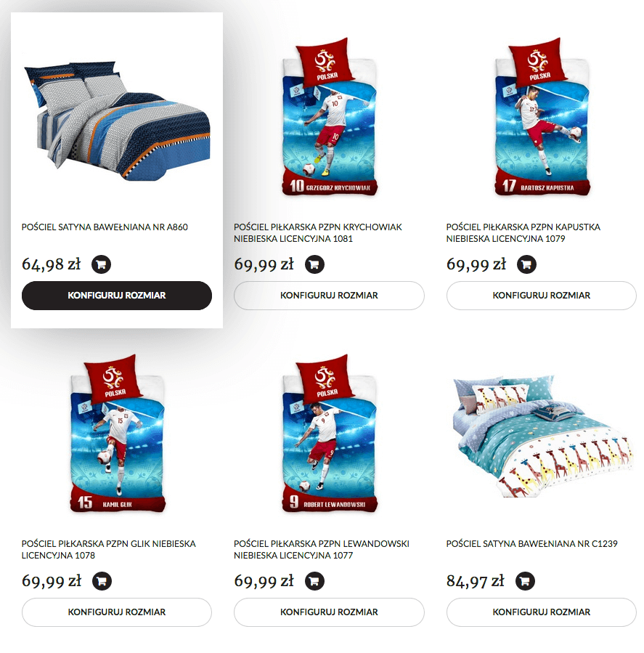
Task: Configure size for satin bedding A860
Action: pos(117,295)
